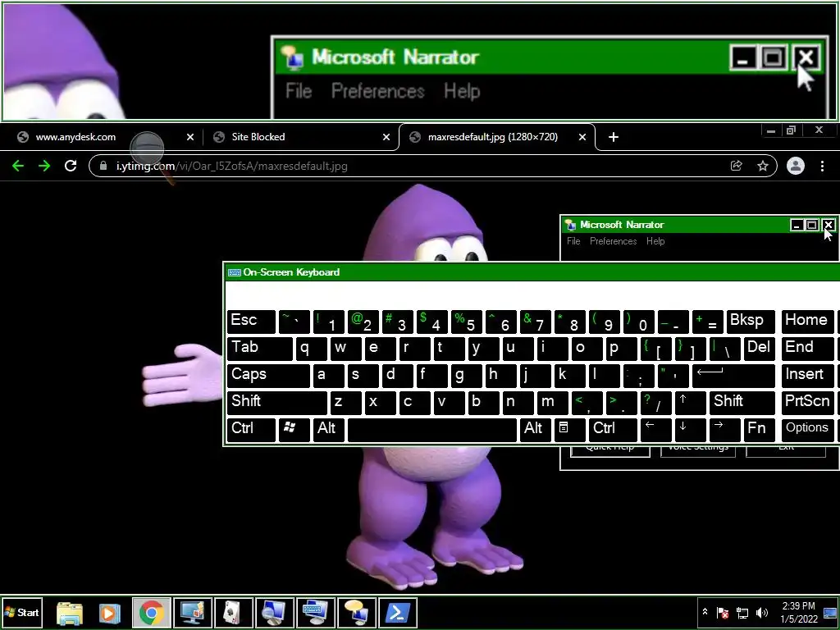Click the End key on the keyboard
This screenshot has width=840, height=630.
(807, 349)
